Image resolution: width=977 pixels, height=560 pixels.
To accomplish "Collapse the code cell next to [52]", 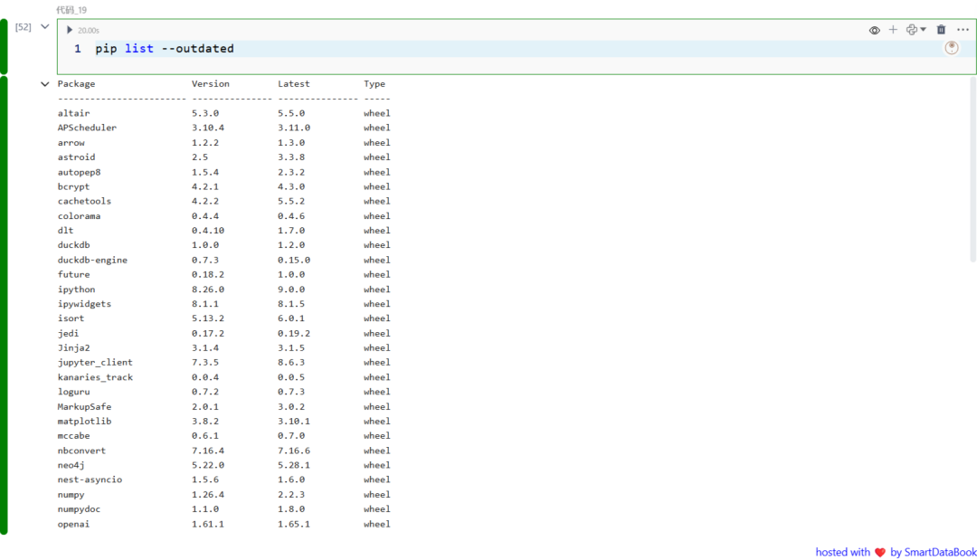I will tap(45, 27).
